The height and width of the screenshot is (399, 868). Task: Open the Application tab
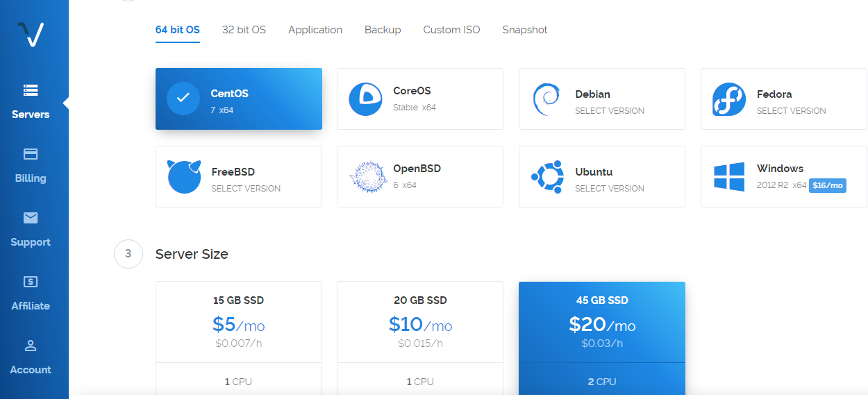pos(315,30)
